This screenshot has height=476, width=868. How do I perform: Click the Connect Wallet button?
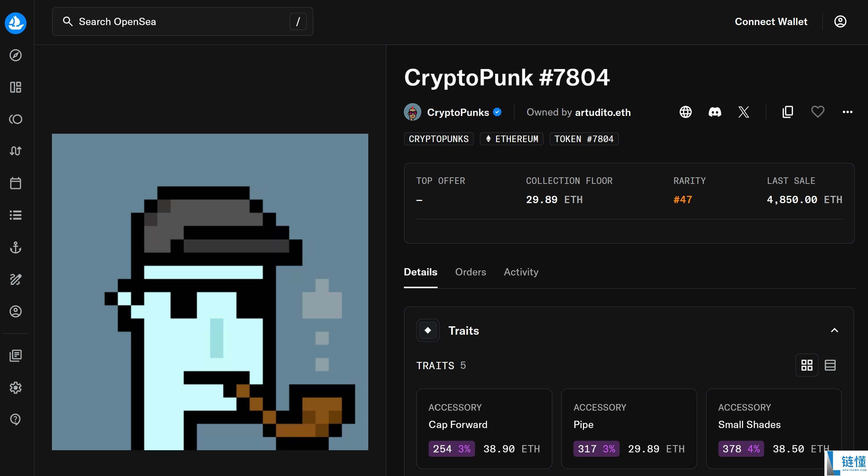[771, 21]
